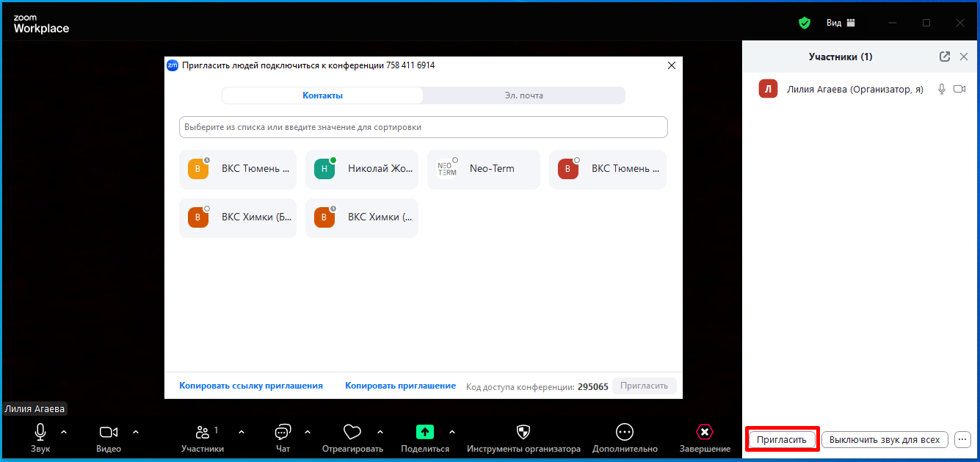Click the green encryption shield icon
980x462 pixels.
click(805, 23)
